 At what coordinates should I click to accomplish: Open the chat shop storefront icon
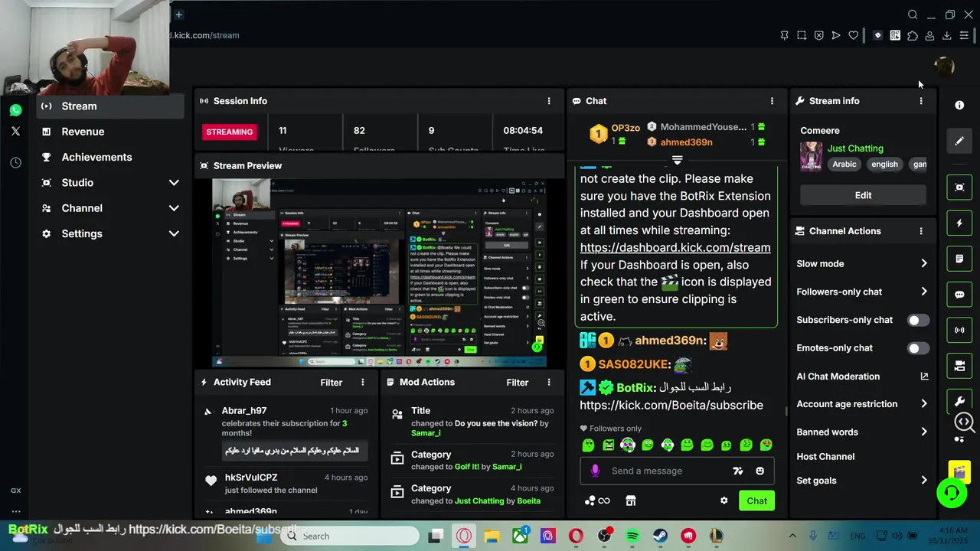coord(631,500)
